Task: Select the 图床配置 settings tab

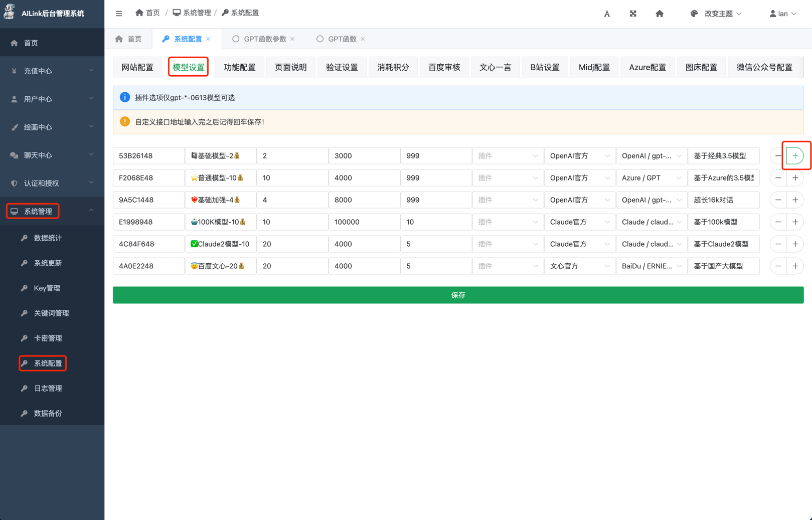Action: pyautogui.click(x=701, y=67)
